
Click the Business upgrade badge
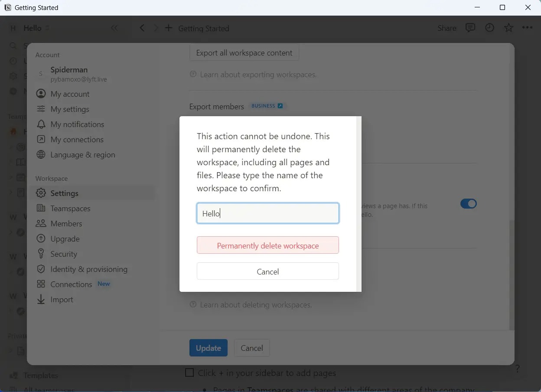[x=267, y=106]
